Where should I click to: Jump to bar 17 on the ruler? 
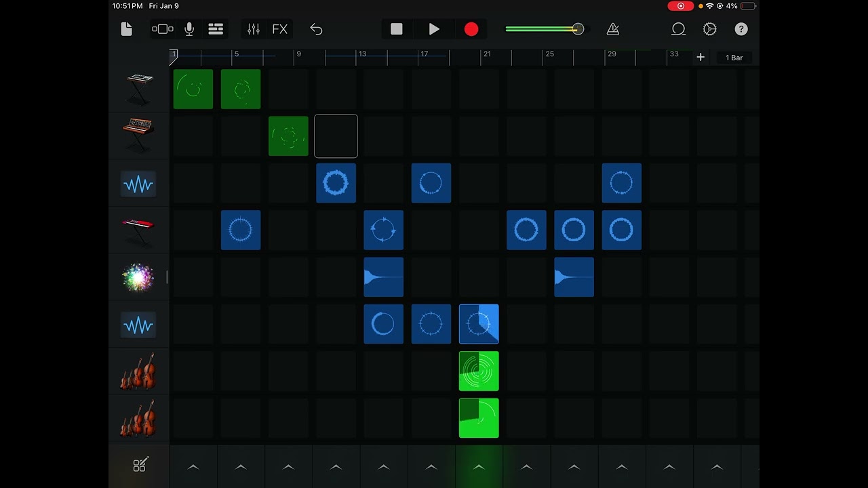[425, 54]
